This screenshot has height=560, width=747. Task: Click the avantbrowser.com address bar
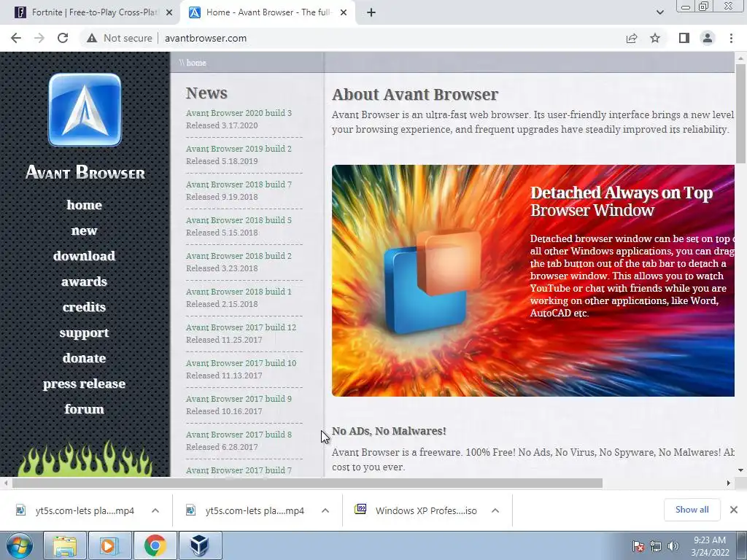click(x=206, y=38)
